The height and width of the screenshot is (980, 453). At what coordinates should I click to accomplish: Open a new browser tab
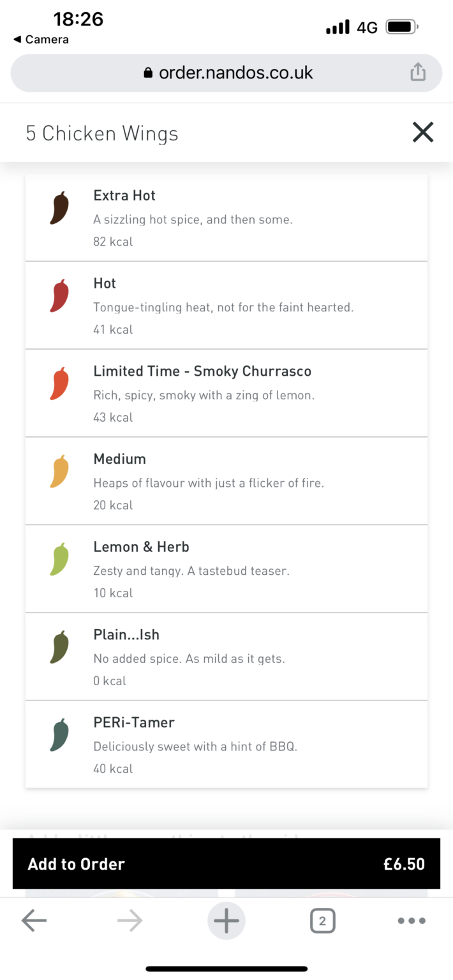(226, 921)
